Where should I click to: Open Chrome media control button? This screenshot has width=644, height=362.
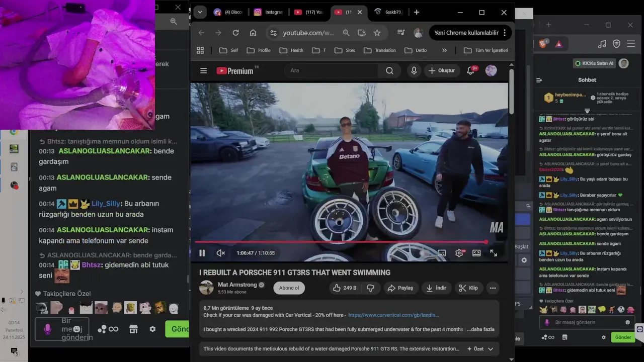400,33
